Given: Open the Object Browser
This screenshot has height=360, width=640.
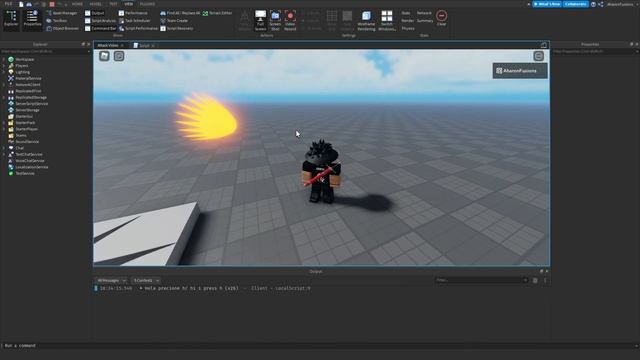Looking at the screenshot, I should click(62, 29).
